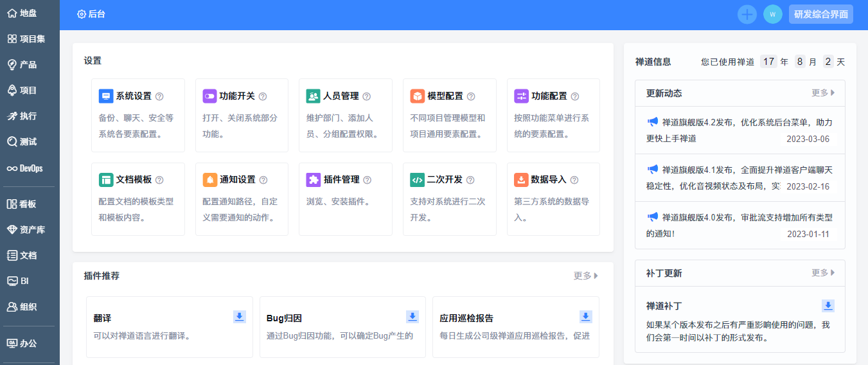This screenshot has width=868, height=365.
Task: Expand 更多 in 补丁更新 section
Action: pos(823,272)
